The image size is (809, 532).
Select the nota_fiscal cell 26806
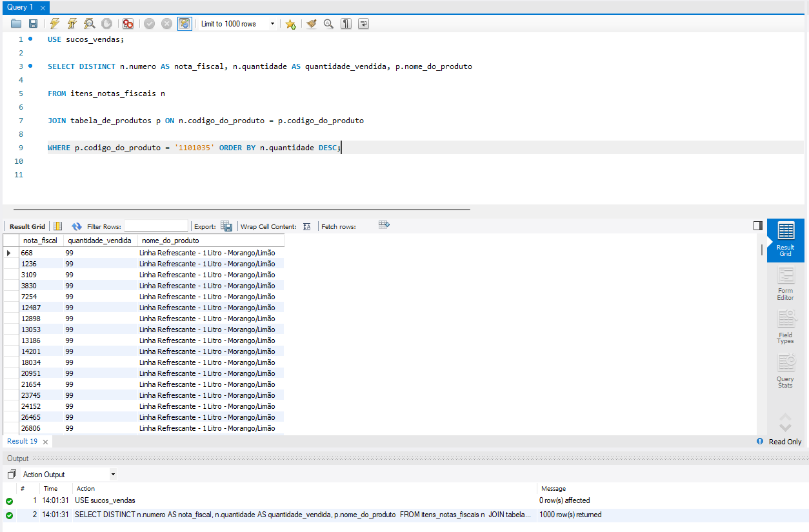pyautogui.click(x=41, y=428)
